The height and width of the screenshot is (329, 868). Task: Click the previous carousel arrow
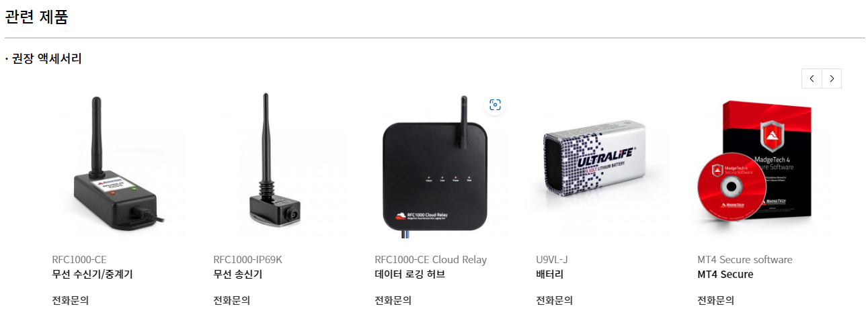coord(812,79)
